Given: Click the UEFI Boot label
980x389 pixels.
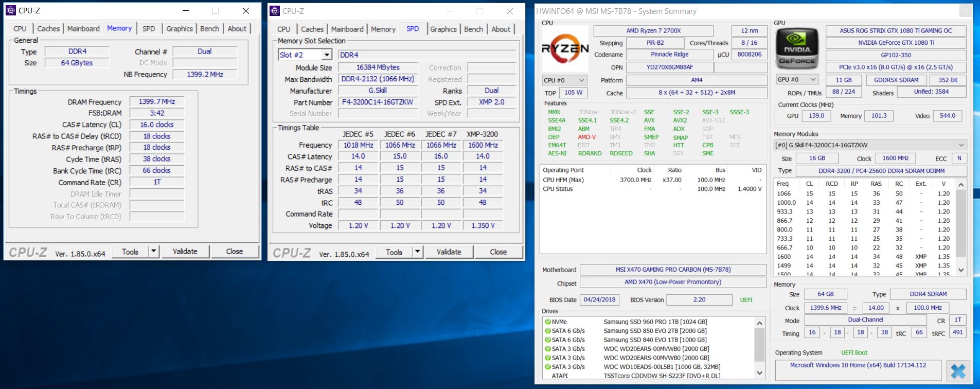Looking at the screenshot, I should click(854, 353).
